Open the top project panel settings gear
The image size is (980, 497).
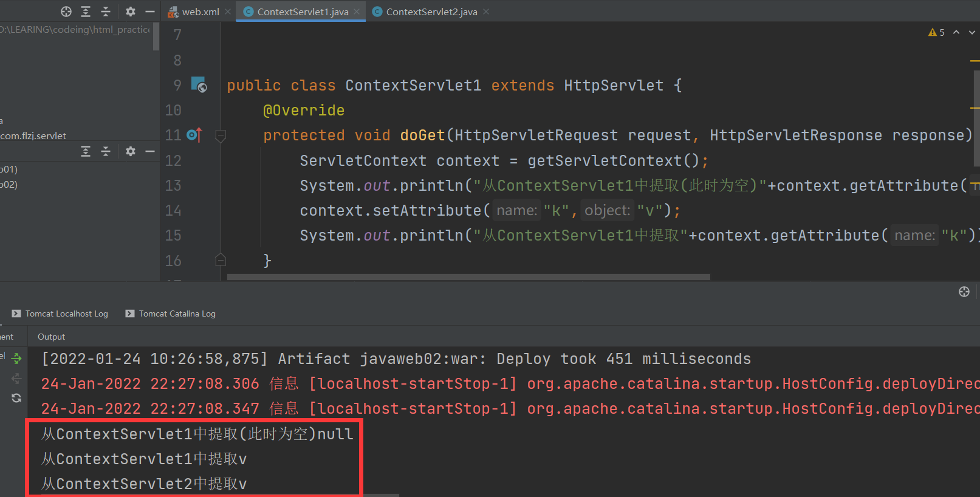point(131,12)
